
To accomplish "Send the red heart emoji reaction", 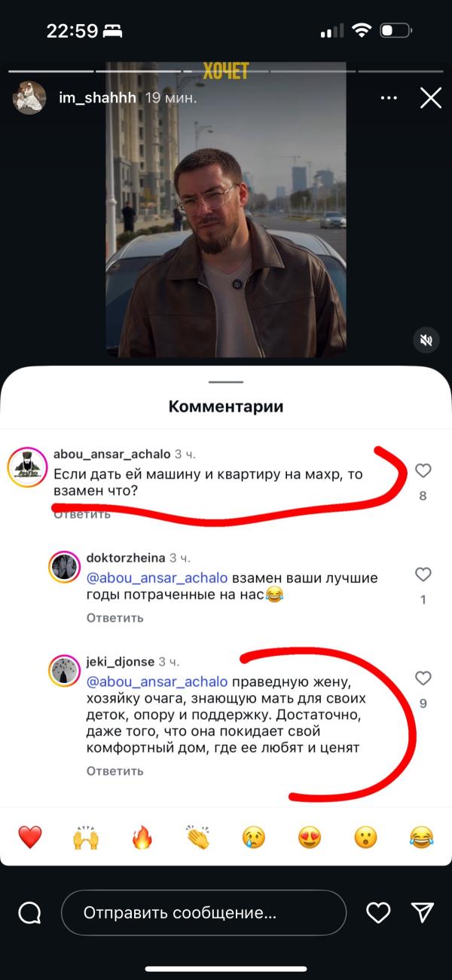I will pos(30,837).
